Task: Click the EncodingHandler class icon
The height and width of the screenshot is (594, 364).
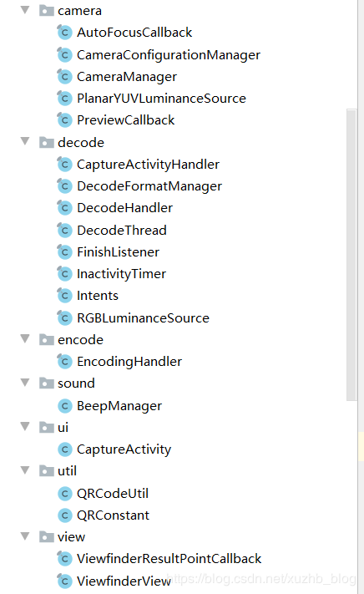Action: click(64, 362)
